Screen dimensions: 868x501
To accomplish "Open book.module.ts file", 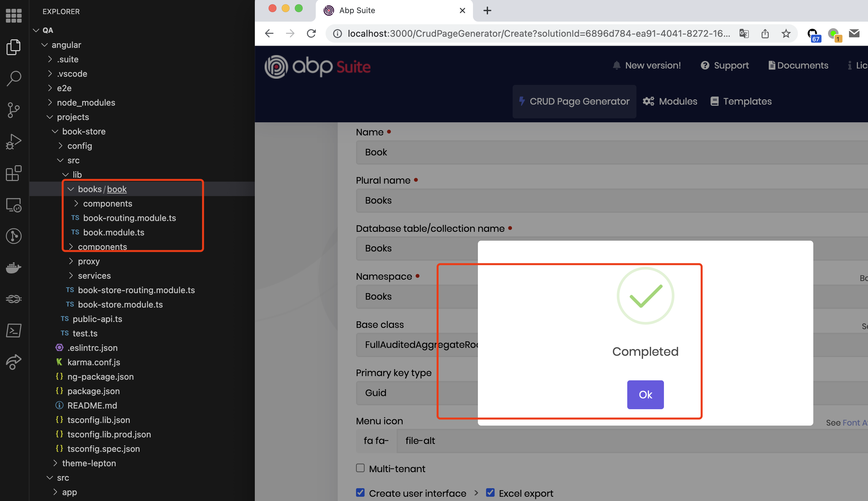I will point(113,232).
